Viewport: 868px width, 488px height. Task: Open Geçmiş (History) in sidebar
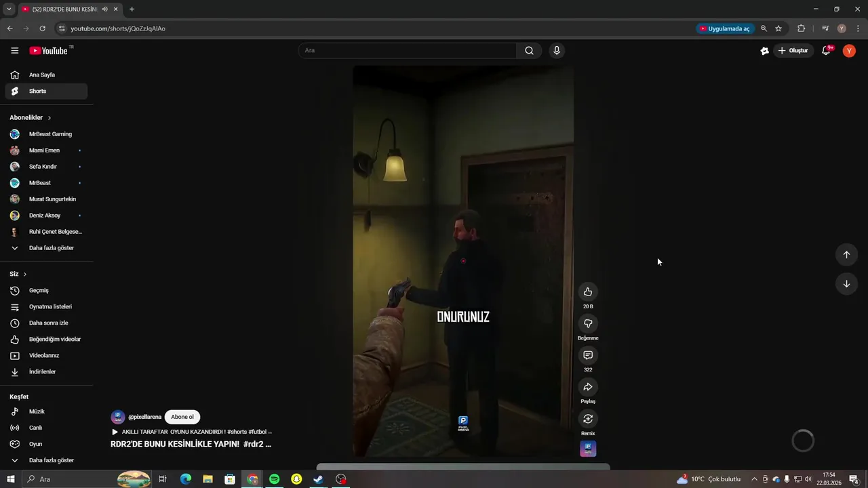click(46, 291)
